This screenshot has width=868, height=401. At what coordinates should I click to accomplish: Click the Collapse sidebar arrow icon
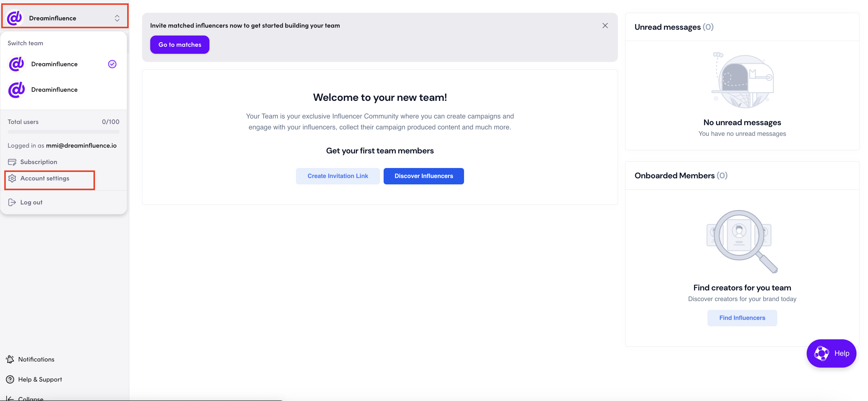[x=10, y=399]
